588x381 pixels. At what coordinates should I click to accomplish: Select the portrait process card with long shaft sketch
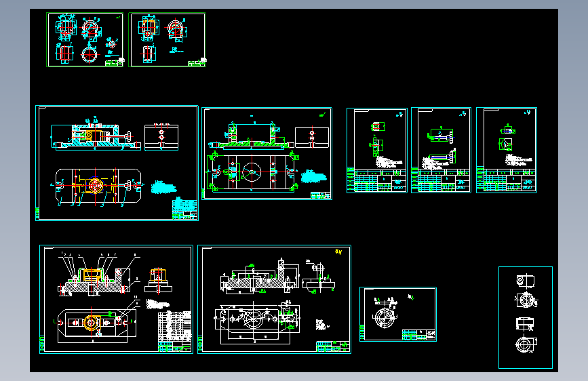[x=441, y=151]
